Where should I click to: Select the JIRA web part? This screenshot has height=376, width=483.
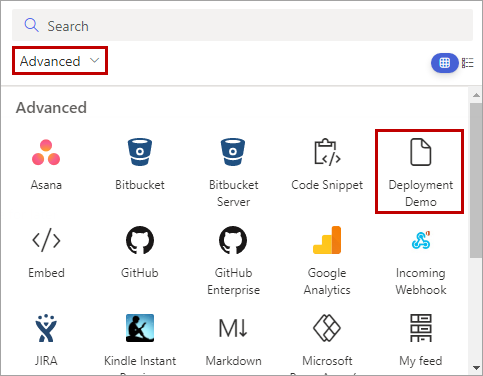46,340
